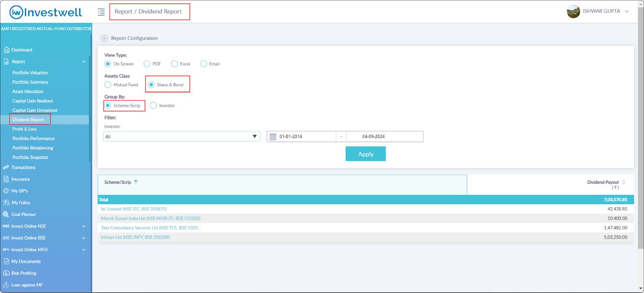The image size is (644, 293).
Task: Select Dividend Report in sidebar
Action: [x=28, y=120]
